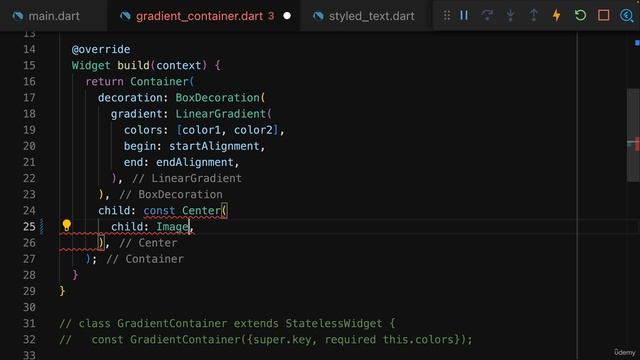Click startAlignment on line 20

pos(214,146)
